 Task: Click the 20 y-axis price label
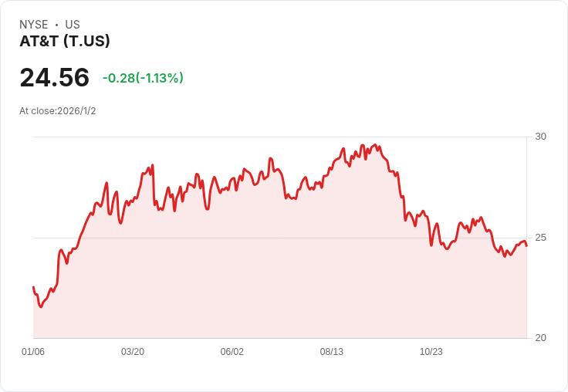click(540, 338)
